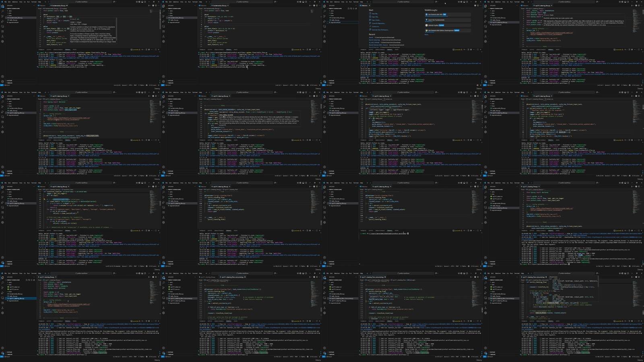Open notifications bell in the Welcome page window

click(x=481, y=85)
